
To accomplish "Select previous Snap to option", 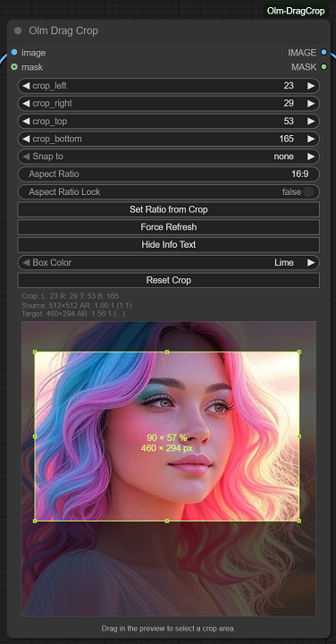I will tap(26, 157).
